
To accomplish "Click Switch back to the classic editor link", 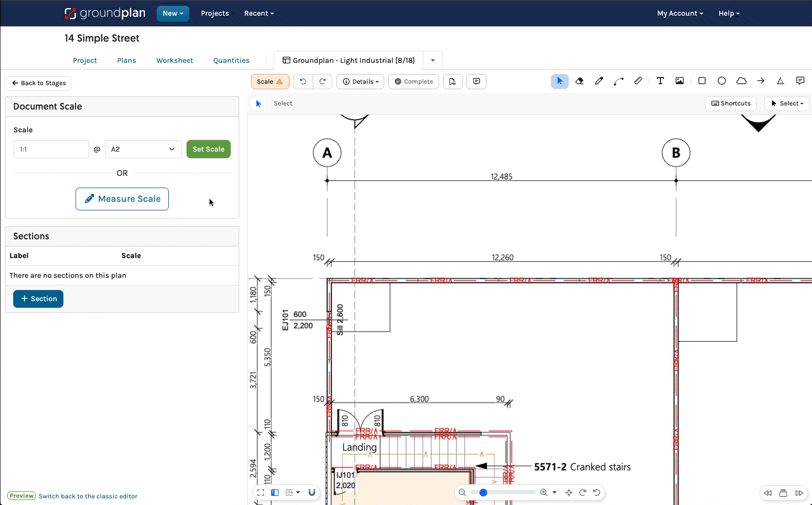I will 88,496.
